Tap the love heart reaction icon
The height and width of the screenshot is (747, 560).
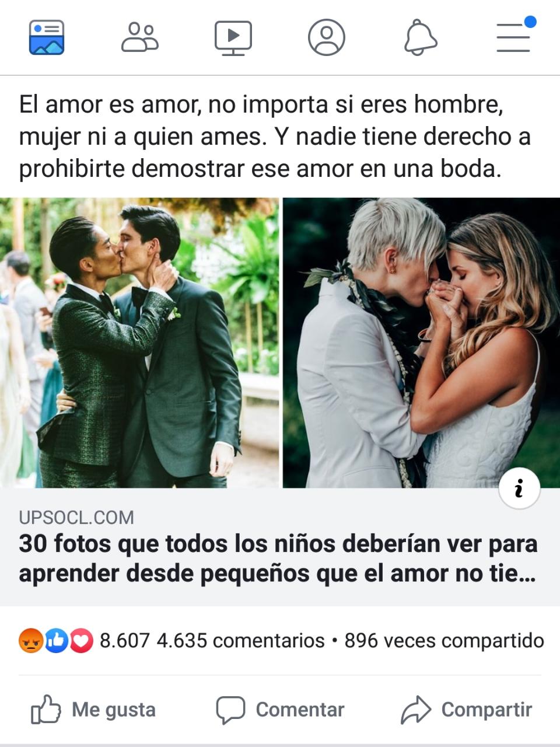(82, 641)
